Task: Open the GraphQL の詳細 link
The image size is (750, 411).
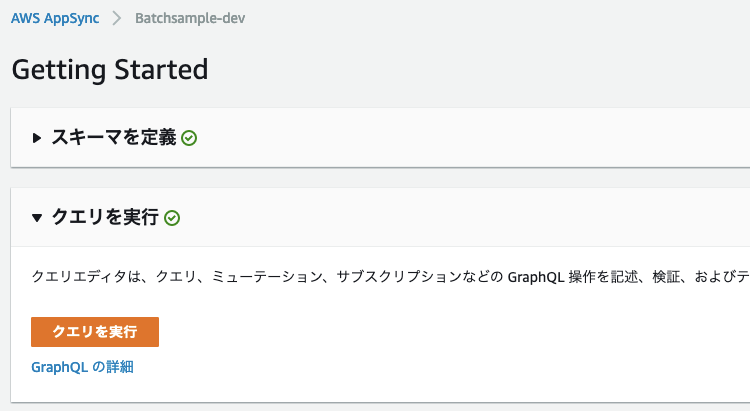Action: click(82, 367)
